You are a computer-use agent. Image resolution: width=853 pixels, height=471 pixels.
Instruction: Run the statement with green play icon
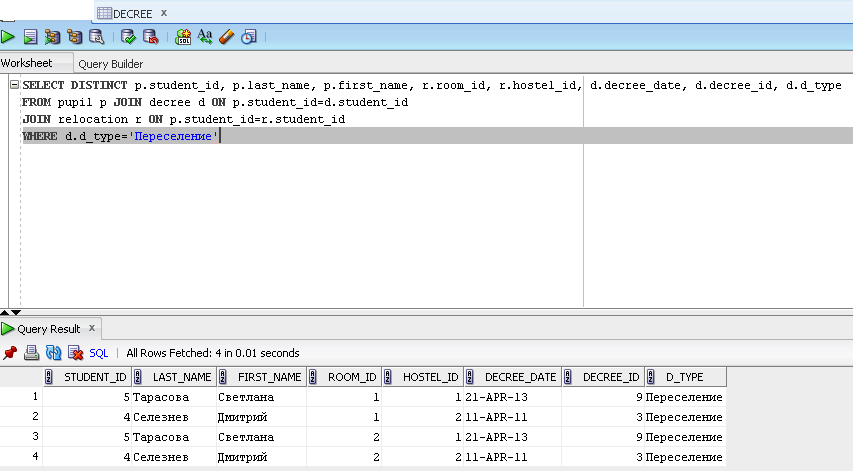tap(8, 37)
